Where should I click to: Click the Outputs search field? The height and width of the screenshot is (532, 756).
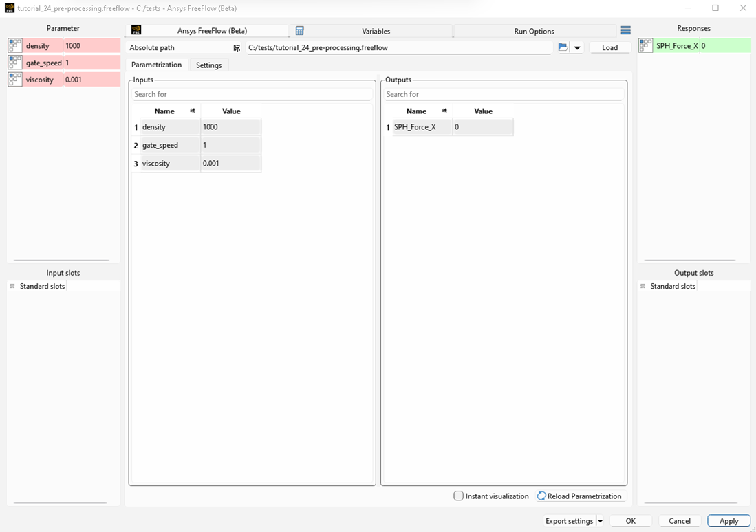[504, 94]
